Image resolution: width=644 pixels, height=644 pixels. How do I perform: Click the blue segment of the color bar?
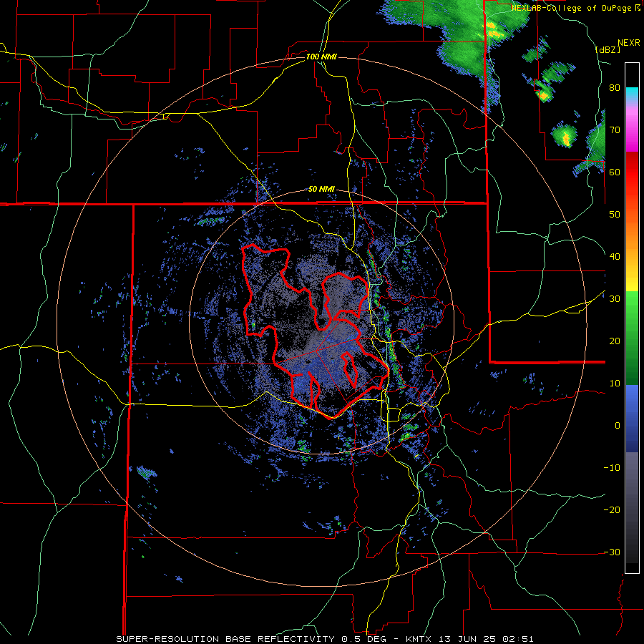[x=632, y=419]
